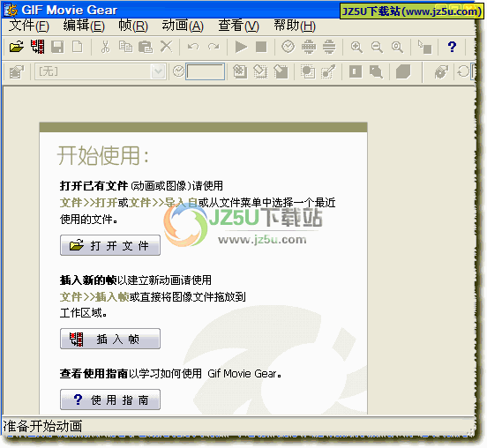Click the GIF Movie Gear title bar app icon

(x=11, y=10)
